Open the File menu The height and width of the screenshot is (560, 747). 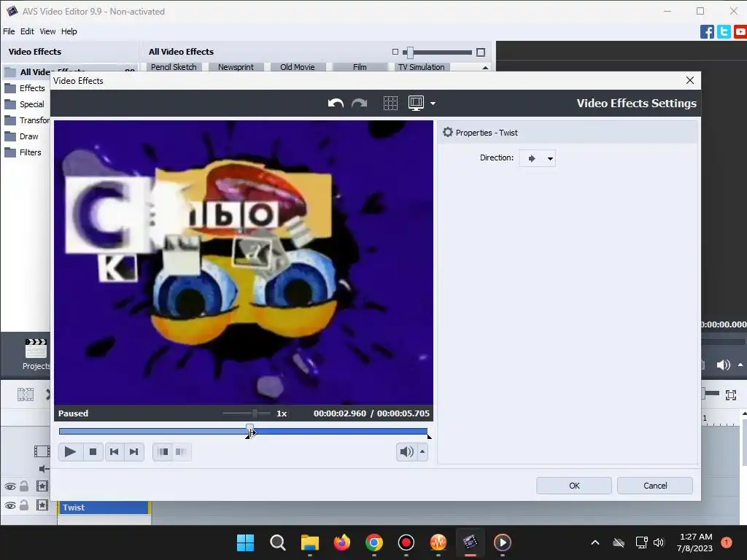9,31
